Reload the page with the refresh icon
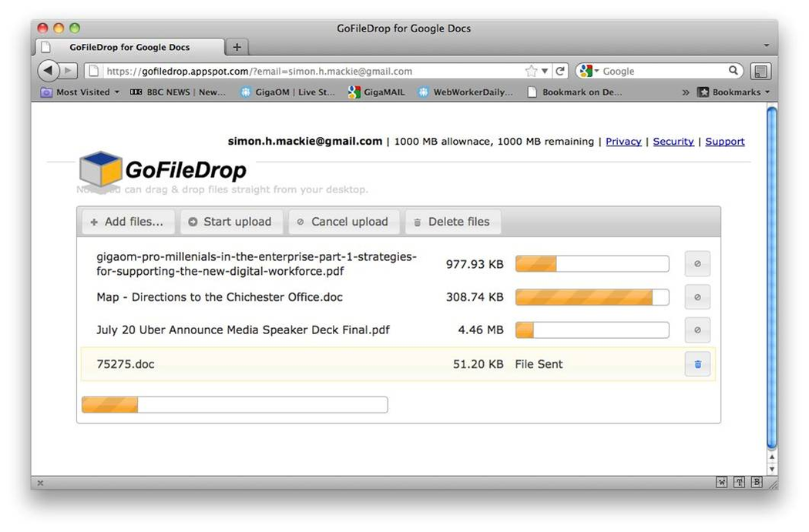 pos(561,71)
